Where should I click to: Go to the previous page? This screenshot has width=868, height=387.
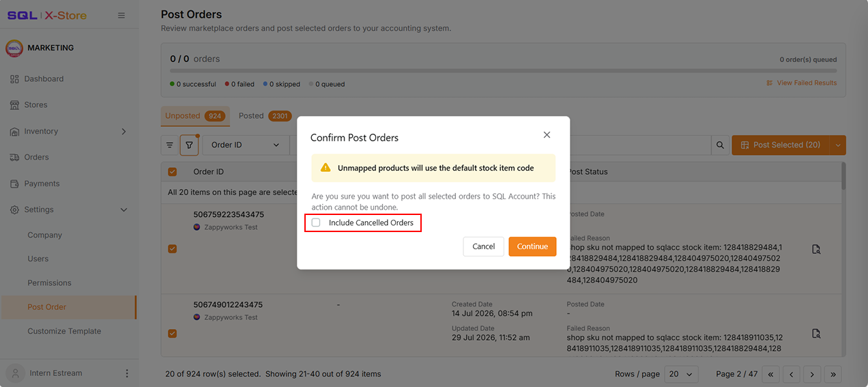tap(792, 374)
